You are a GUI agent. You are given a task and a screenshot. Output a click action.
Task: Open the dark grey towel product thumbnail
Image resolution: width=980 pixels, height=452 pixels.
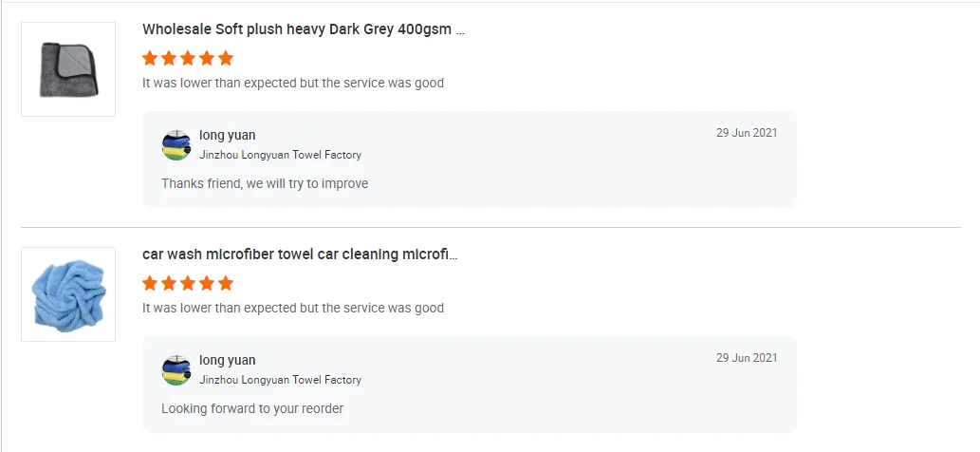coord(68,69)
